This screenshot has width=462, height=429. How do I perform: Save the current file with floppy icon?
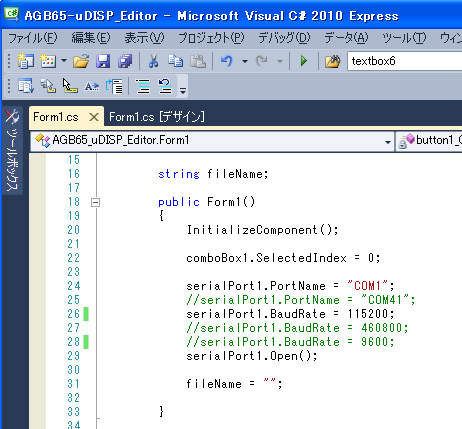click(103, 61)
